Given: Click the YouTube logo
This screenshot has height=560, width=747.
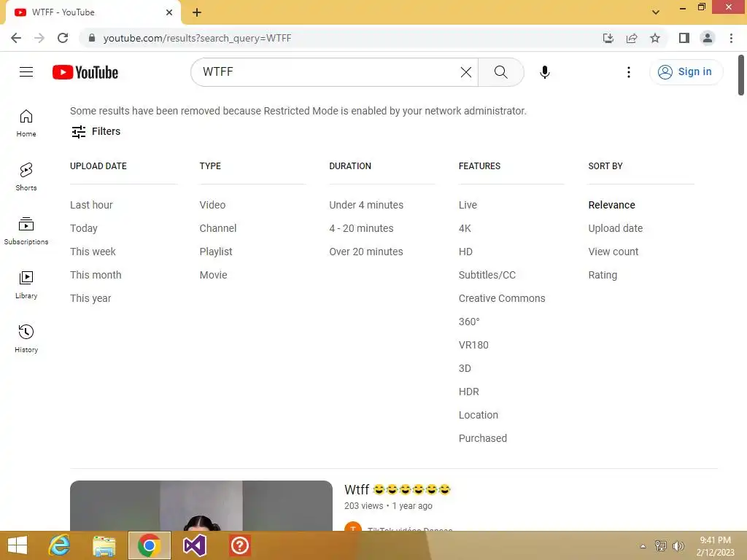Looking at the screenshot, I should (85, 72).
